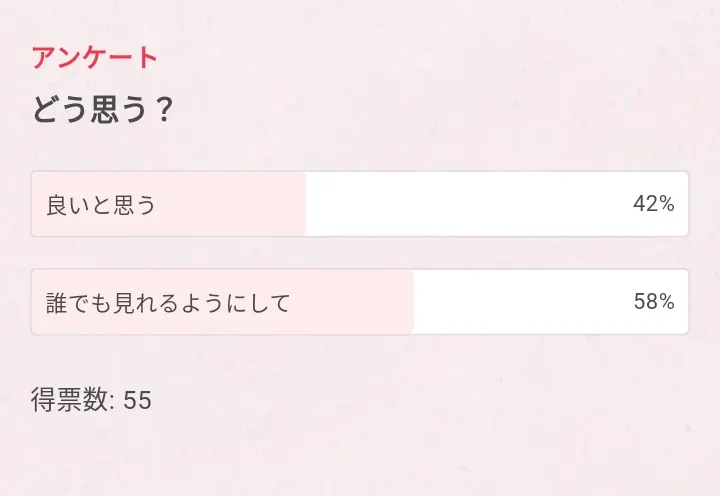Click the white unfilled part of 58% bar
The image size is (720, 496).
[520, 302]
